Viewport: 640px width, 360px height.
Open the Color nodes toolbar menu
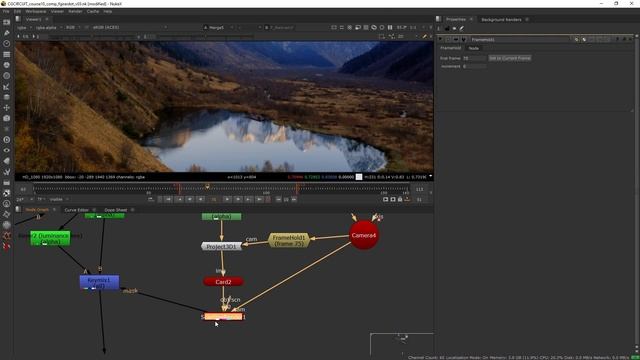click(x=7, y=65)
